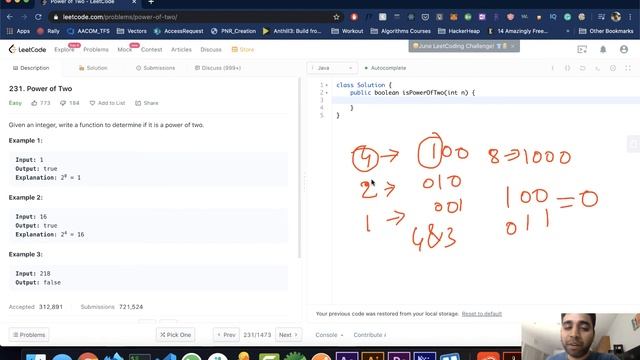This screenshot has width=640, height=360.
Task: Click the Share button
Action: [x=147, y=103]
